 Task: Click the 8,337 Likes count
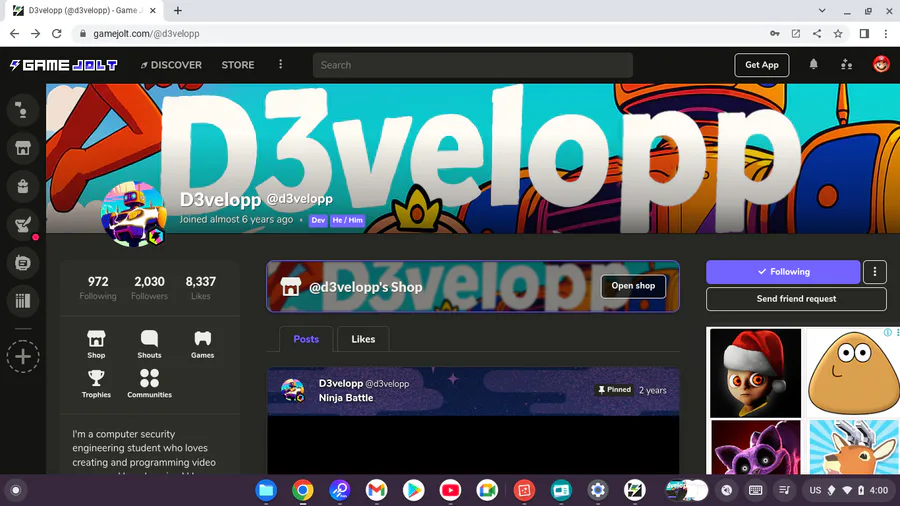200,287
